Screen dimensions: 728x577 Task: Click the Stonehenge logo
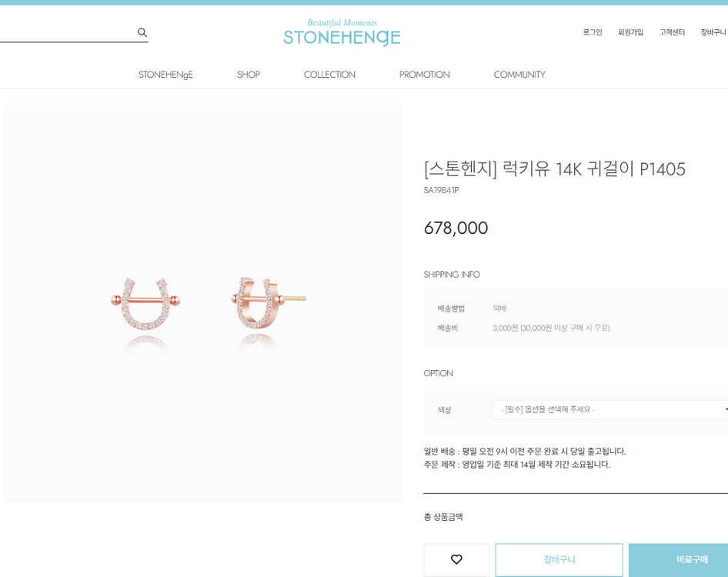[x=342, y=34]
